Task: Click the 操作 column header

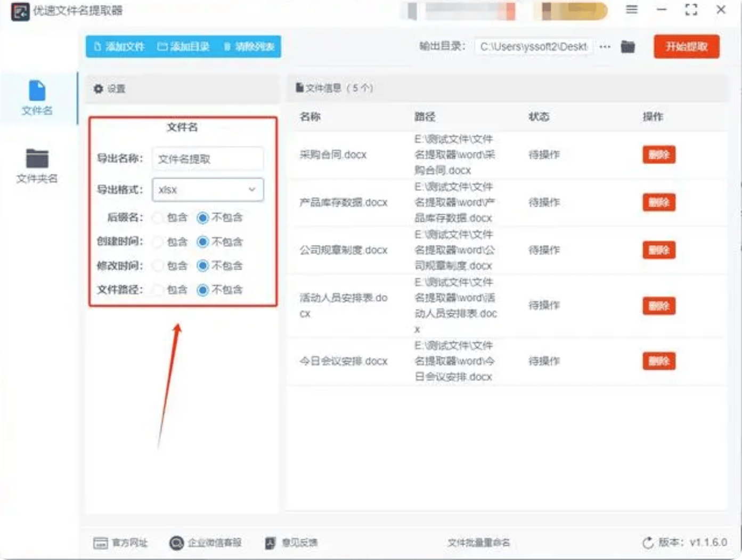Action: (x=653, y=117)
